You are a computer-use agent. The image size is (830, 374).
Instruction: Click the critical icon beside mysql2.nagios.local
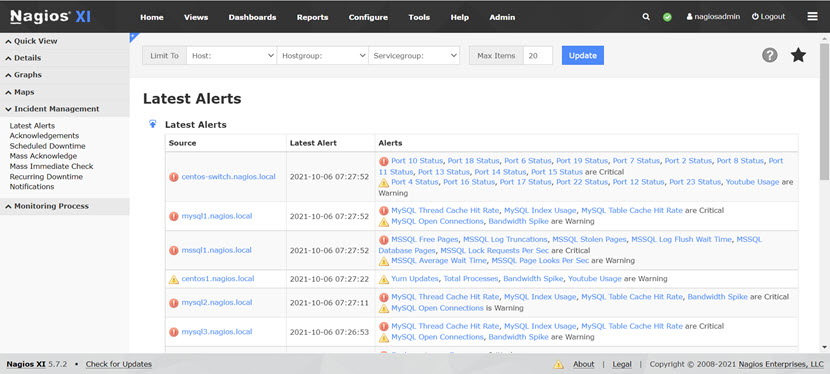(x=174, y=303)
